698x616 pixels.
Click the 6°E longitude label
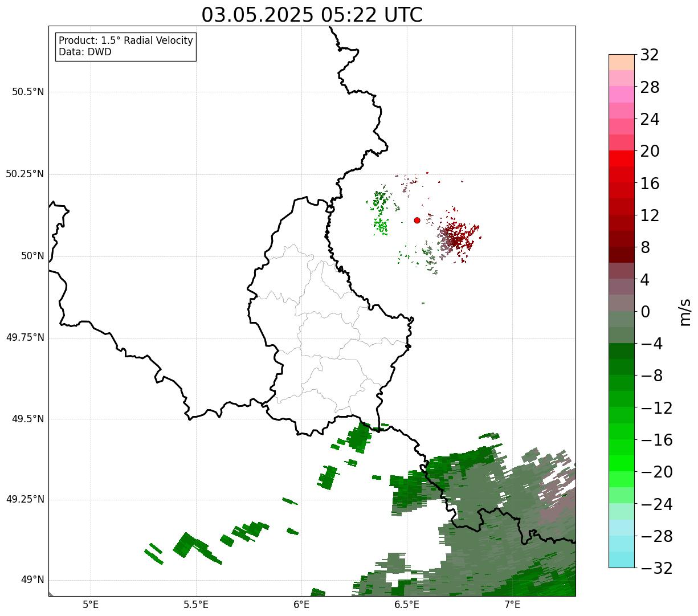301,604
